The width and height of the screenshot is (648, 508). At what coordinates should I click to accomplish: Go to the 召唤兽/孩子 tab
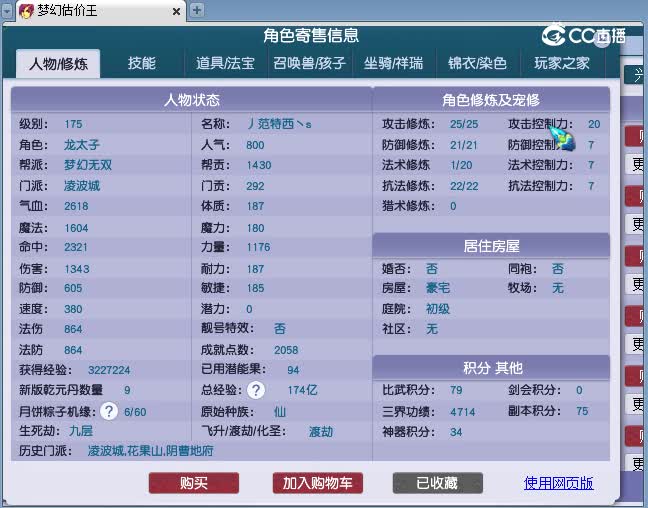pyautogui.click(x=309, y=63)
